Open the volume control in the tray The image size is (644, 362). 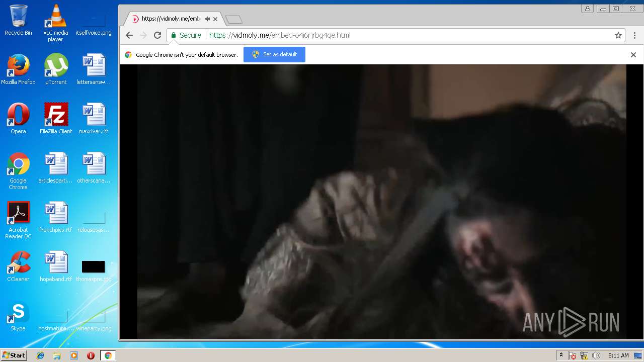click(x=596, y=355)
